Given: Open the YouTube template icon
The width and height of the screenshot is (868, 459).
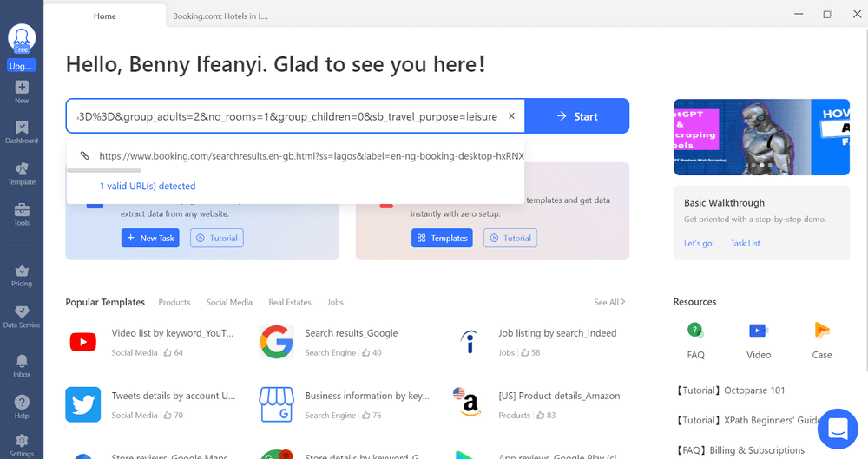Looking at the screenshot, I should [x=83, y=342].
